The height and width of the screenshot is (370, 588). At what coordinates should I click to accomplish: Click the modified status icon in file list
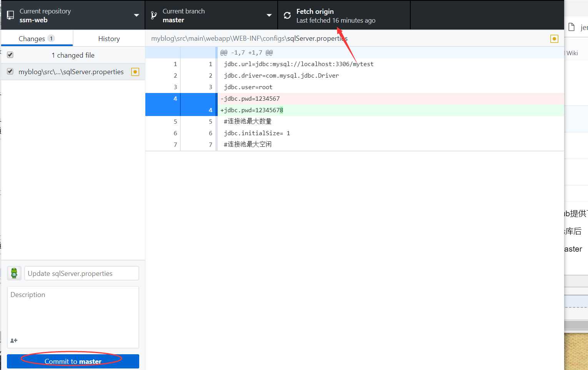135,72
